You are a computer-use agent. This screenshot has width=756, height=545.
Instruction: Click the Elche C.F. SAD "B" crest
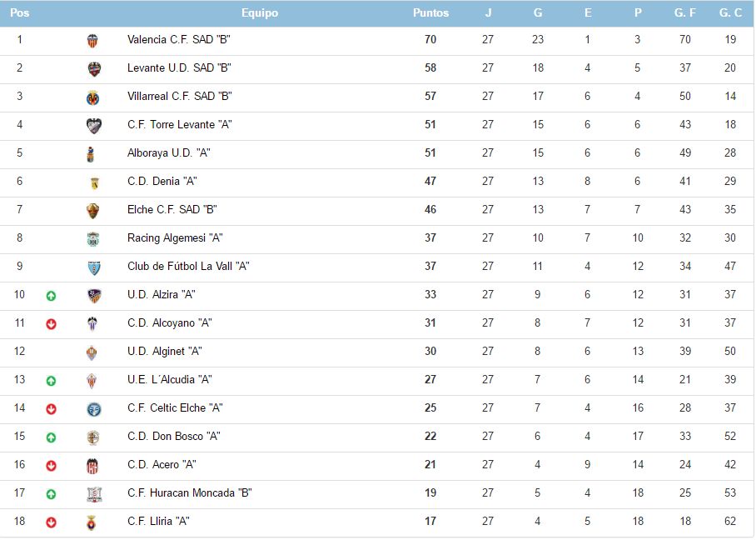point(93,211)
